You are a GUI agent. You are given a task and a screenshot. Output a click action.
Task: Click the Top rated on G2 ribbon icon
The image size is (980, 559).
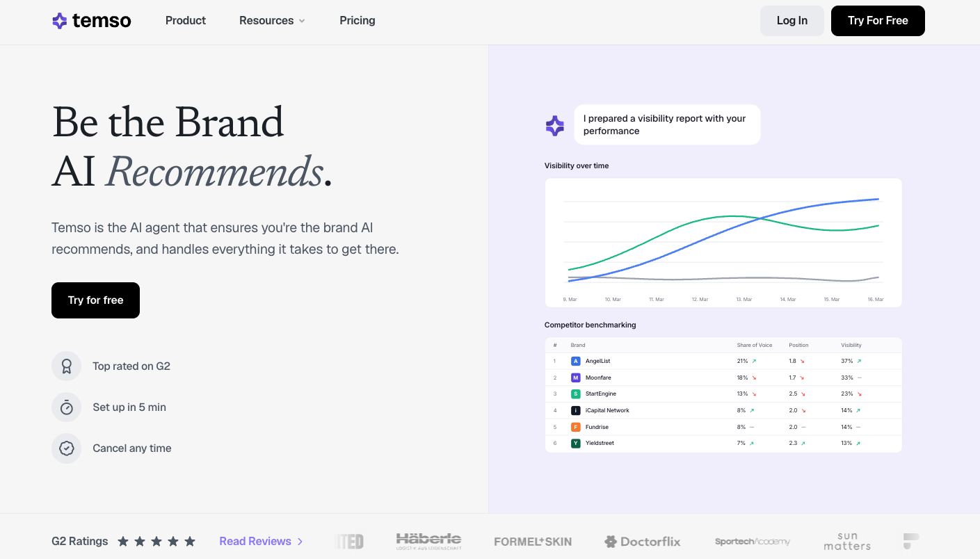coord(67,366)
